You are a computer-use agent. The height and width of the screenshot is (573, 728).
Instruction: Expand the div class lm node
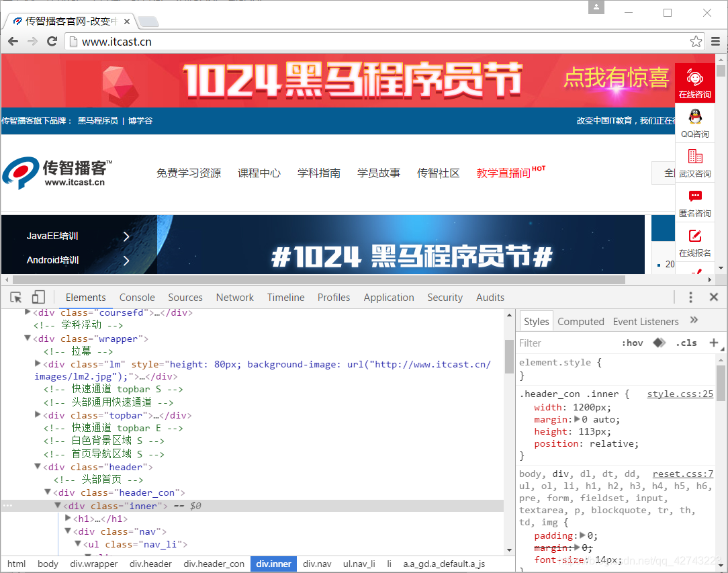point(38,363)
